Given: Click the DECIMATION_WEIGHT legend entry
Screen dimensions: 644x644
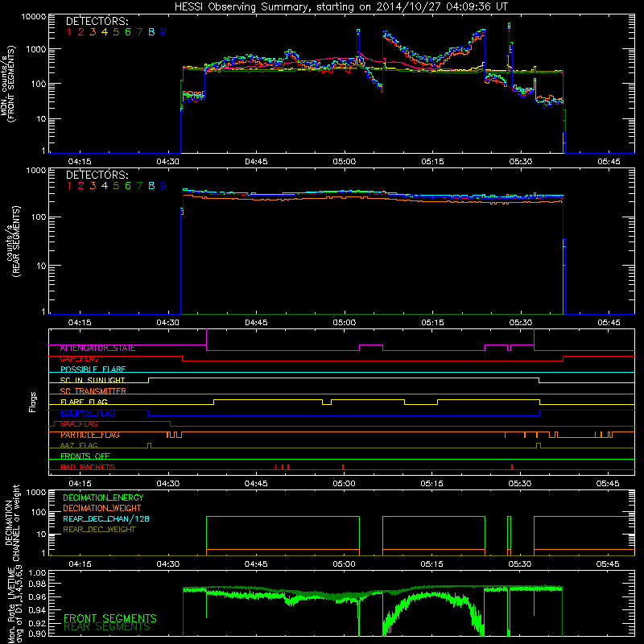Looking at the screenshot, I should pos(102,509).
